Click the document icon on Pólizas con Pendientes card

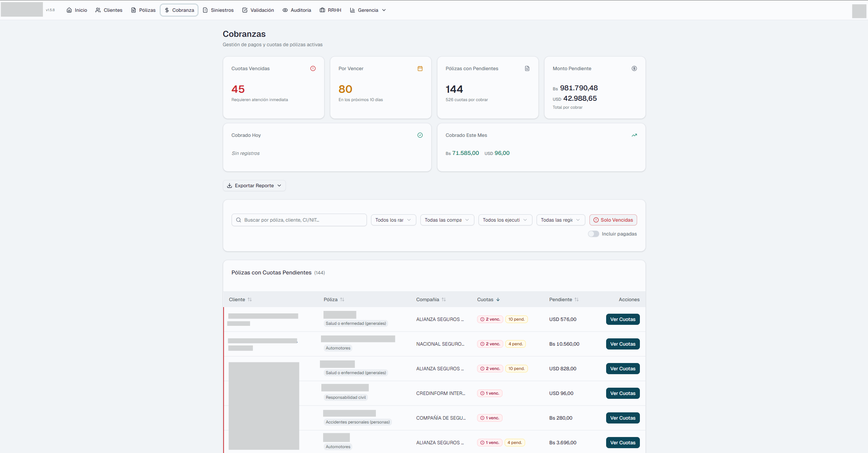(527, 68)
